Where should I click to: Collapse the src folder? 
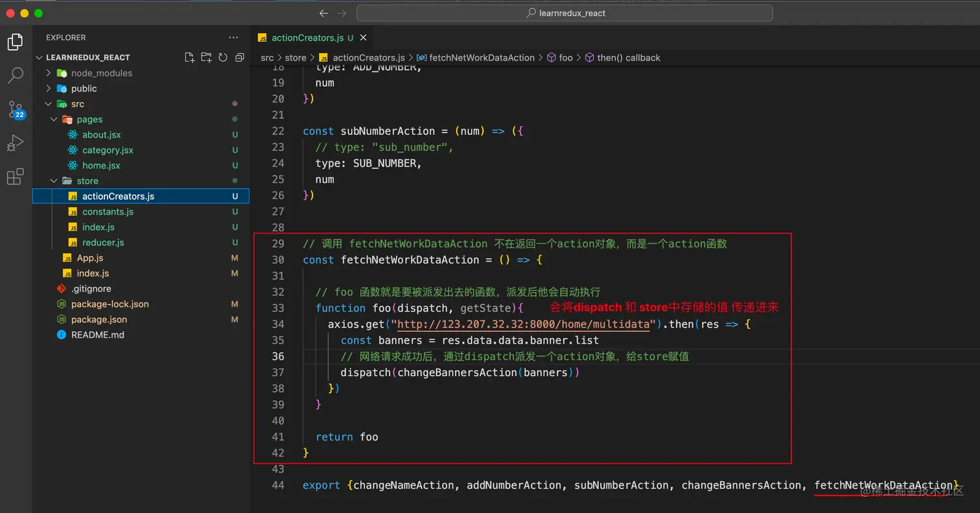(x=77, y=104)
